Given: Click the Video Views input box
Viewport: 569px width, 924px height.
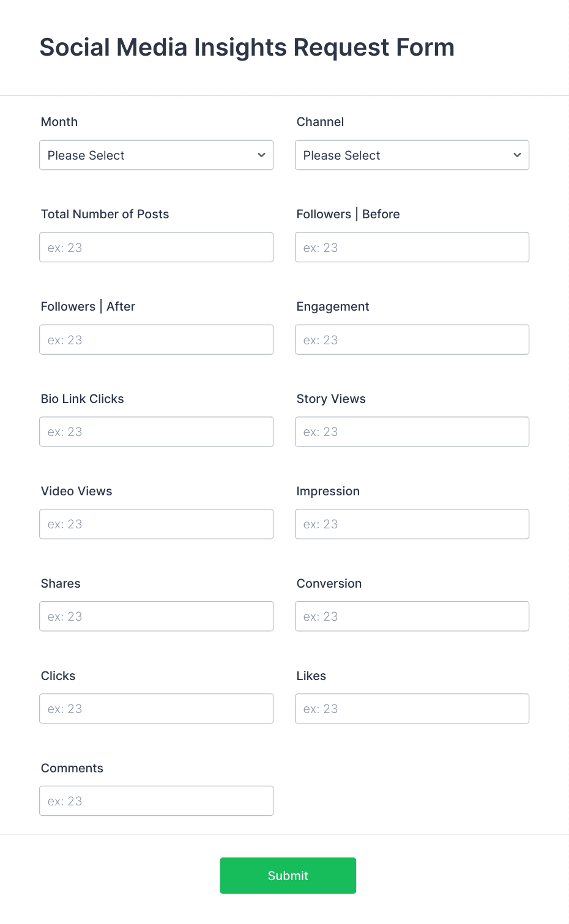Looking at the screenshot, I should (156, 524).
